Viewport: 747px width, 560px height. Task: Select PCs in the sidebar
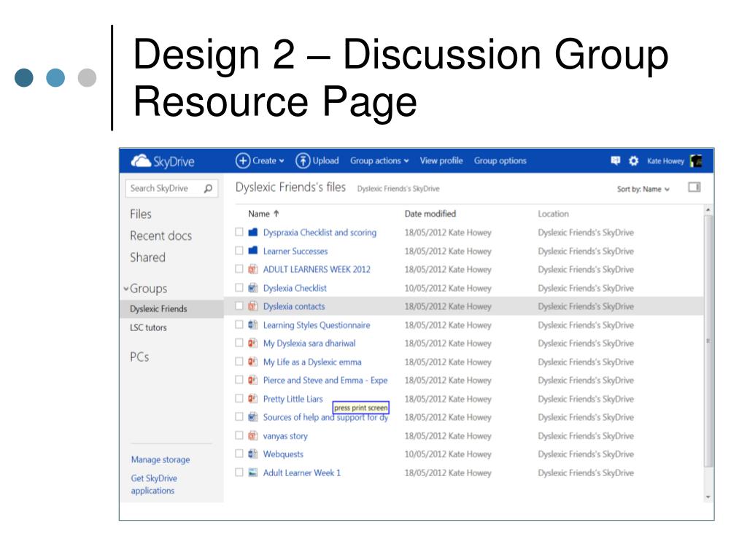pos(139,357)
